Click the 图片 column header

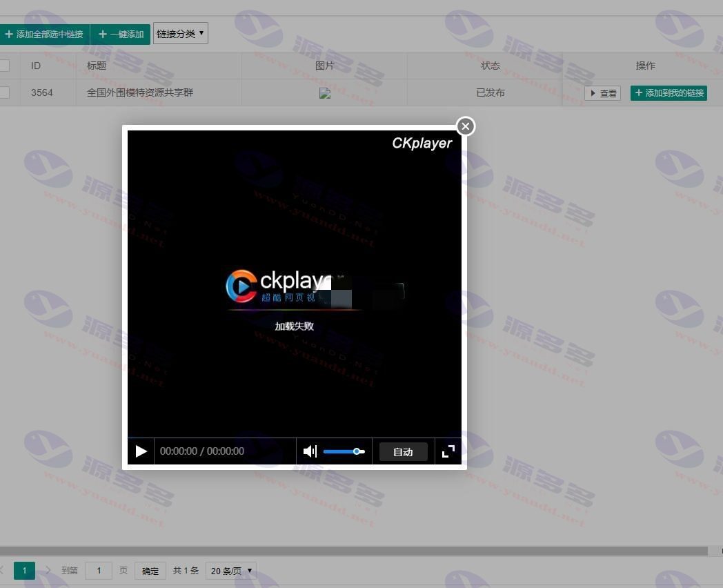[x=324, y=66]
